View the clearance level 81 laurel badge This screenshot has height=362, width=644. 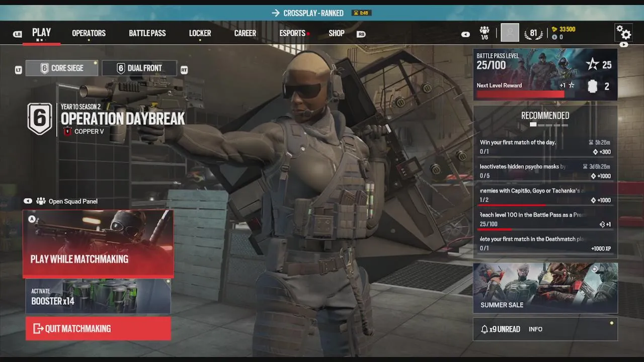pos(533,33)
